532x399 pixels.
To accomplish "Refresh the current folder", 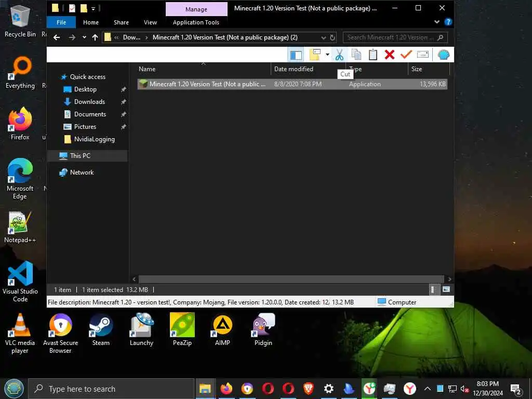I will click(332, 37).
